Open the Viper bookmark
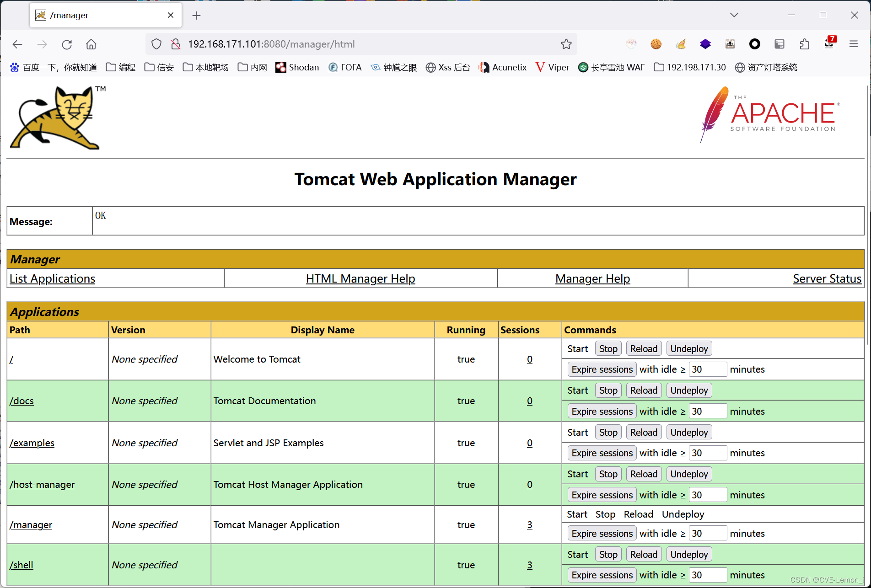 (x=552, y=67)
